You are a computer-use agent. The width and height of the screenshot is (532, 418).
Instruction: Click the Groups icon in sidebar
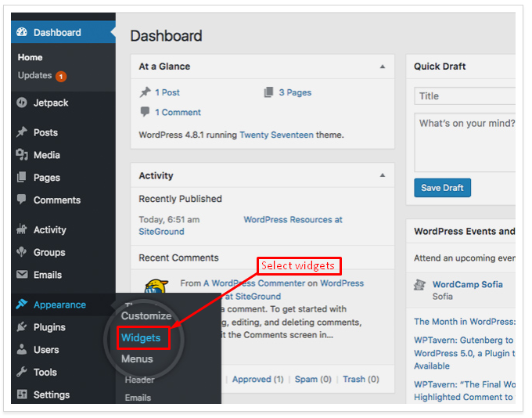(x=22, y=252)
